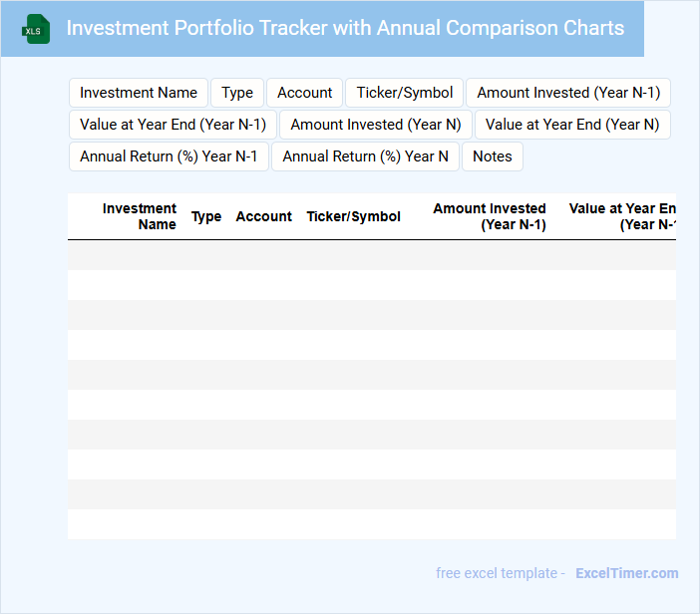The width and height of the screenshot is (700, 614).
Task: Click the Account tag
Action: (304, 93)
